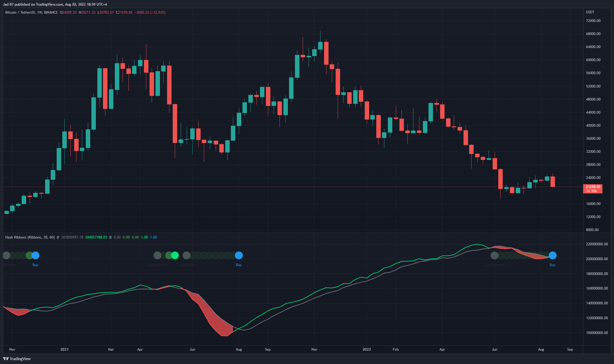Click the Buy text under the August 2022 dot
The height and width of the screenshot is (364, 614).
(553, 265)
